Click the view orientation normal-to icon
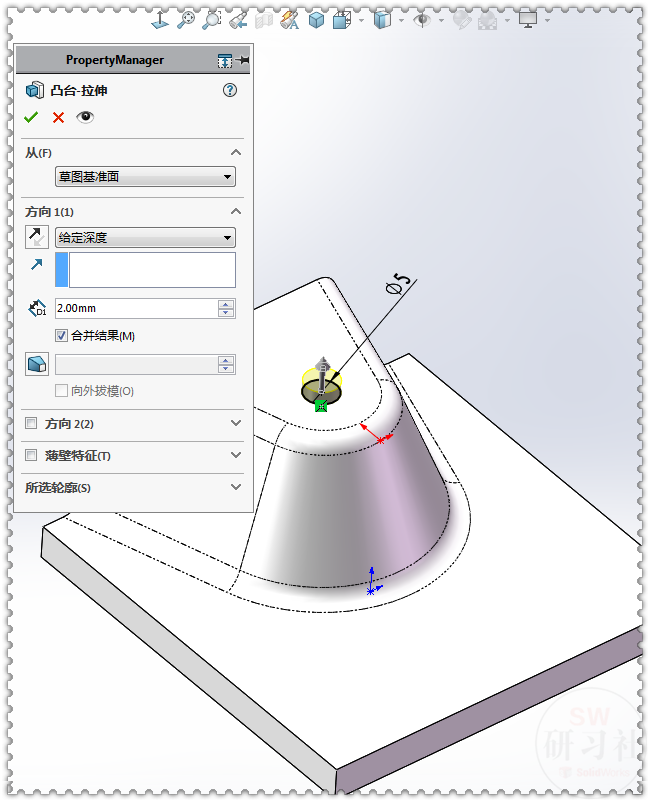The height and width of the screenshot is (802, 650). tap(160, 20)
